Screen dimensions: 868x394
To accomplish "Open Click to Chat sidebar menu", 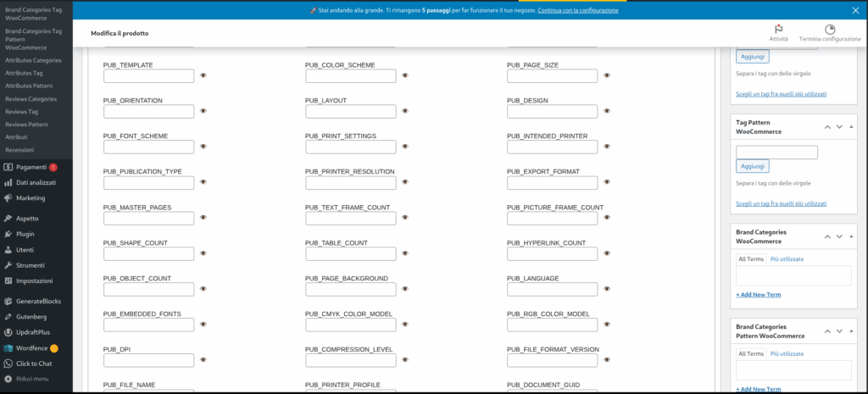I will click(36, 363).
